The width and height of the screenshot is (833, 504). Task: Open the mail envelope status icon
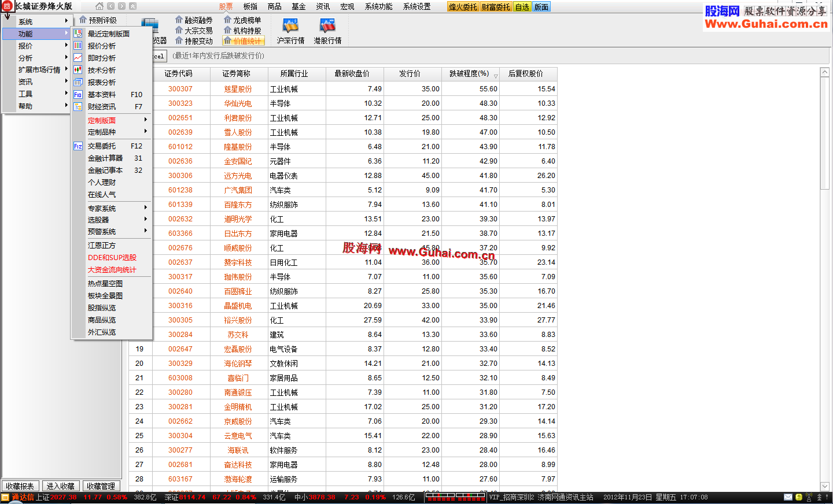(788, 497)
